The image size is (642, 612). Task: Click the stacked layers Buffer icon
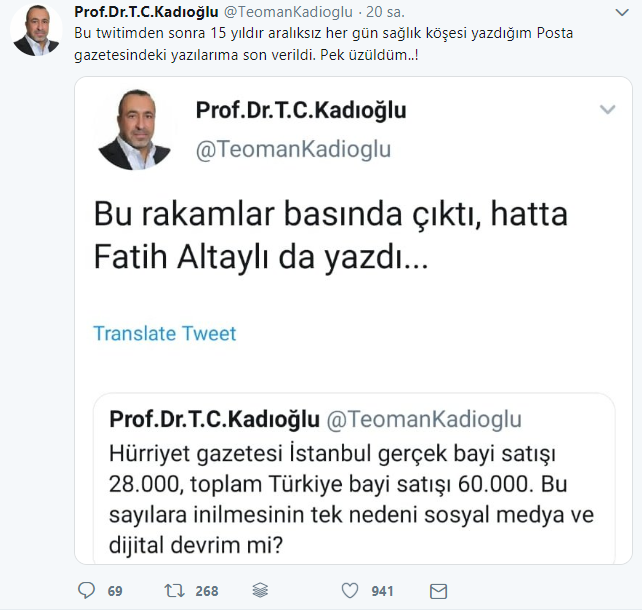coord(260,591)
